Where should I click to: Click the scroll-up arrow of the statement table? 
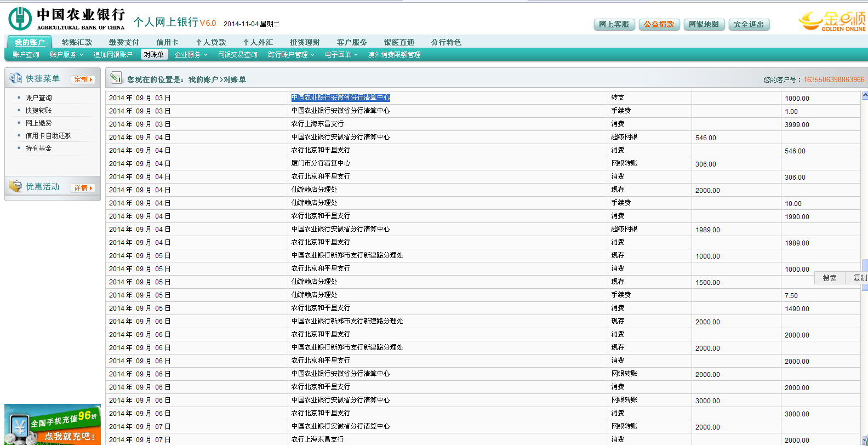pyautogui.click(x=865, y=95)
